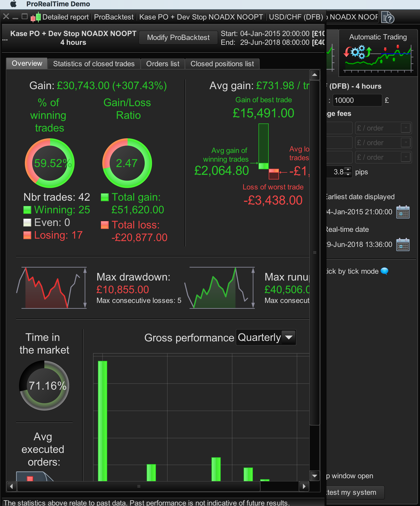This screenshot has height=506, width=420.
Task: Click the worst trade red bar in chart
Action: click(x=274, y=174)
